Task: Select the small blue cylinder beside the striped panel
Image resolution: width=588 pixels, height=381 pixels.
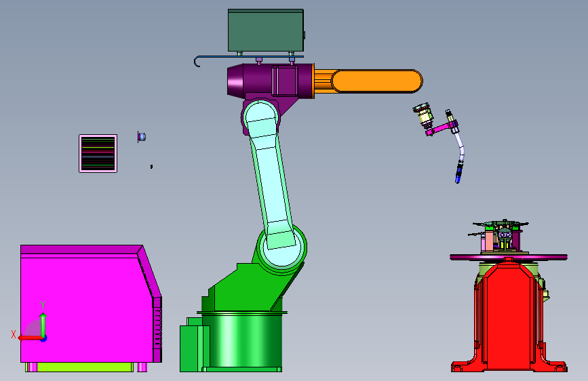Action: tap(141, 137)
